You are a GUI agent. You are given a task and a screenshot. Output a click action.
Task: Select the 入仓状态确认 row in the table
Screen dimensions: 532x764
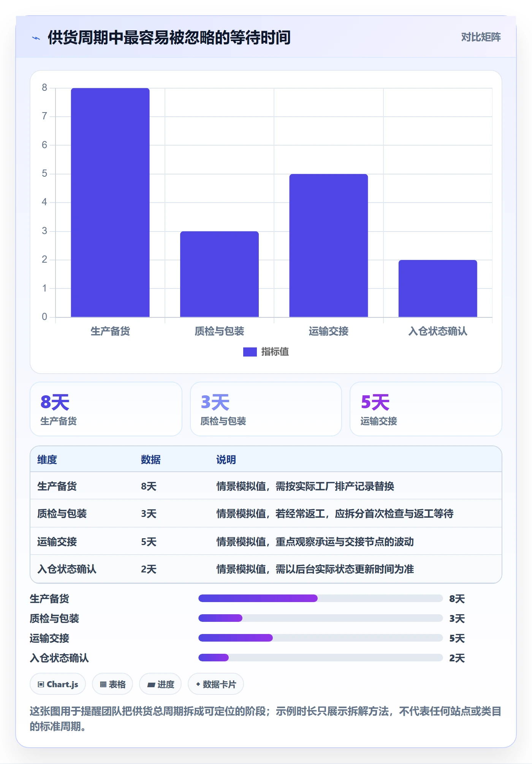point(266,569)
